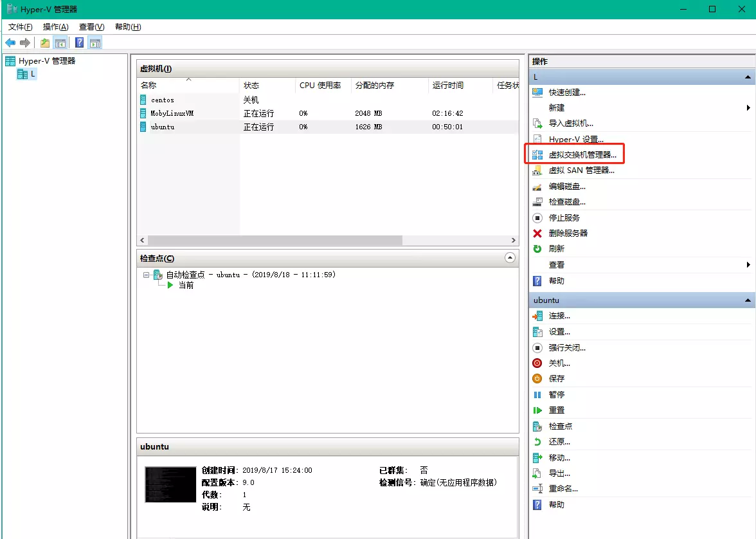Expand the 查看 submenu arrow in the L actions
This screenshot has width=756, height=539.
(748, 264)
